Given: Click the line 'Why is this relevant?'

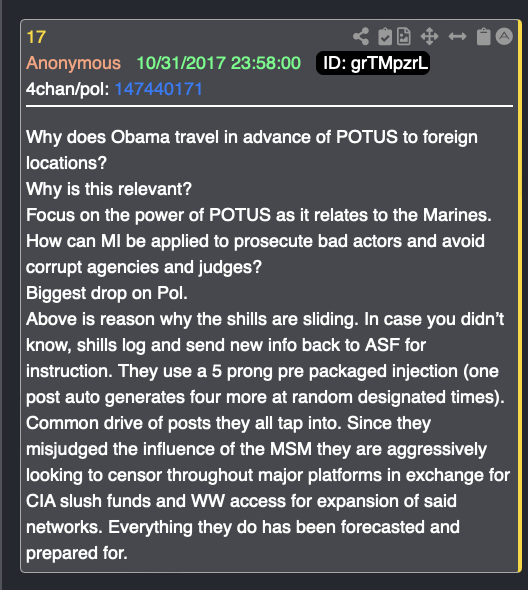Looking at the screenshot, I should pyautogui.click(x=109, y=189).
